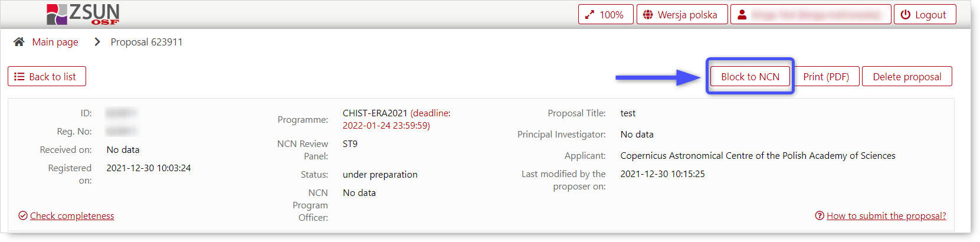Click the question mark help icon
This screenshot has height=242, width=980.
[x=820, y=215]
